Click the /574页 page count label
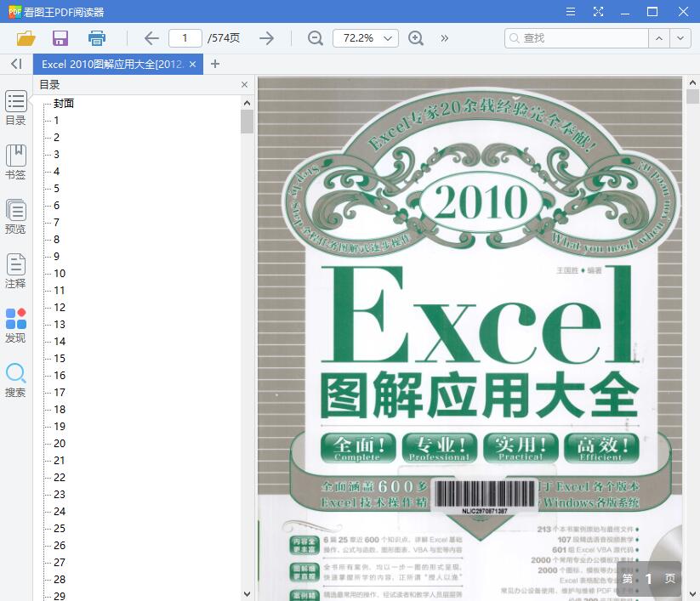Image resolution: width=700 pixels, height=601 pixels. point(223,38)
